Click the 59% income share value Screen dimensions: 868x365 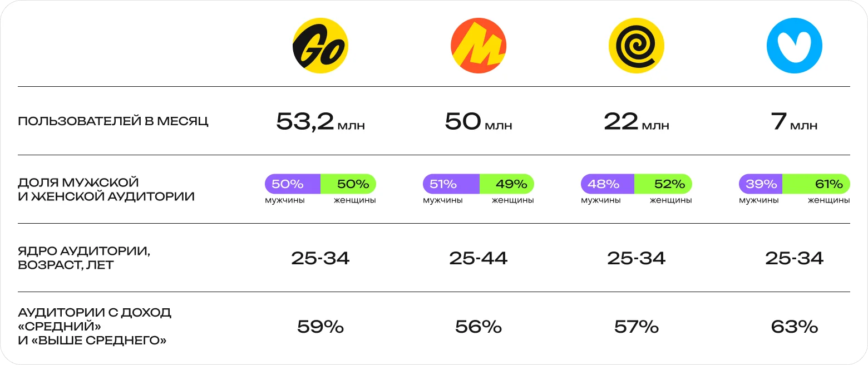320,327
